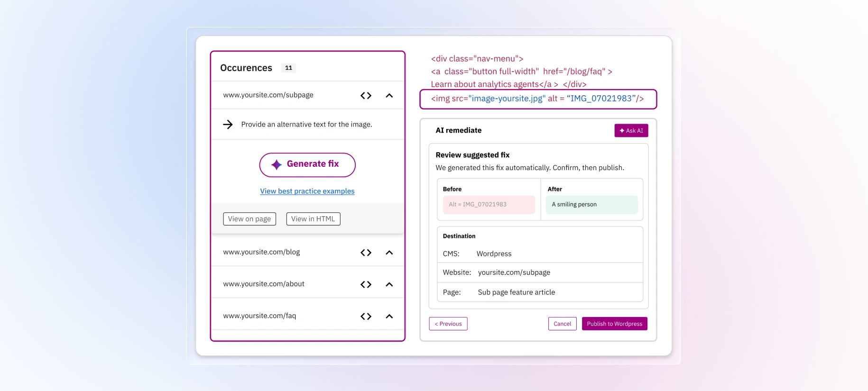Click the Before value Alt = IMG_07021983
868x391 pixels.
pyautogui.click(x=489, y=205)
